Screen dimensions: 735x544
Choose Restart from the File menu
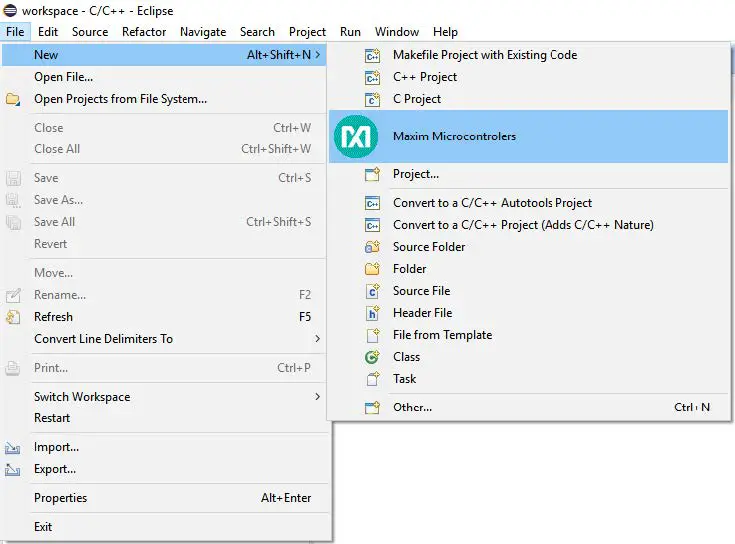[164, 418]
